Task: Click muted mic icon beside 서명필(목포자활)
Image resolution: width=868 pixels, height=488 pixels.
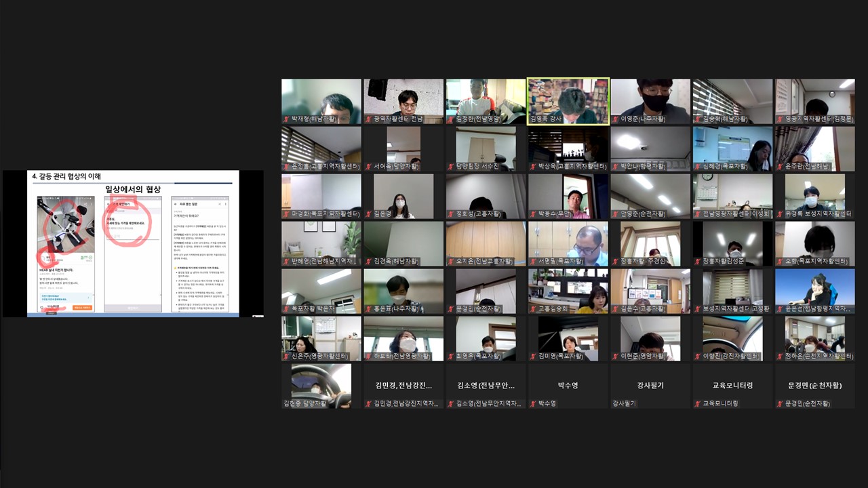Action: pos(533,262)
